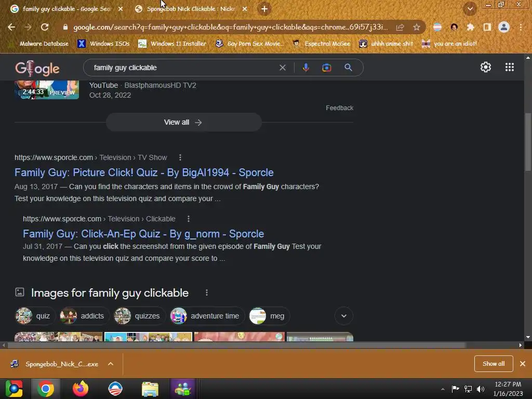Expand more image filter chips
Viewport: 532px width, 399px height.
(344, 316)
